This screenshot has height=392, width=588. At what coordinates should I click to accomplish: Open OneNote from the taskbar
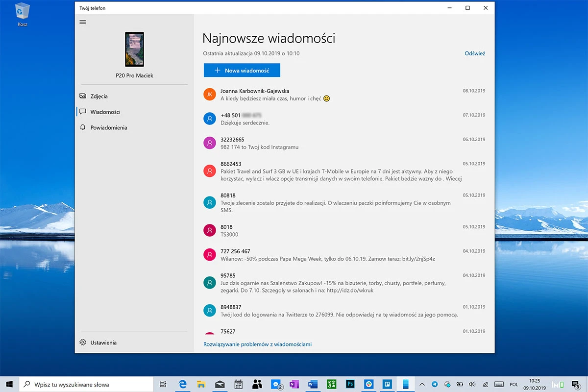tap(294, 385)
